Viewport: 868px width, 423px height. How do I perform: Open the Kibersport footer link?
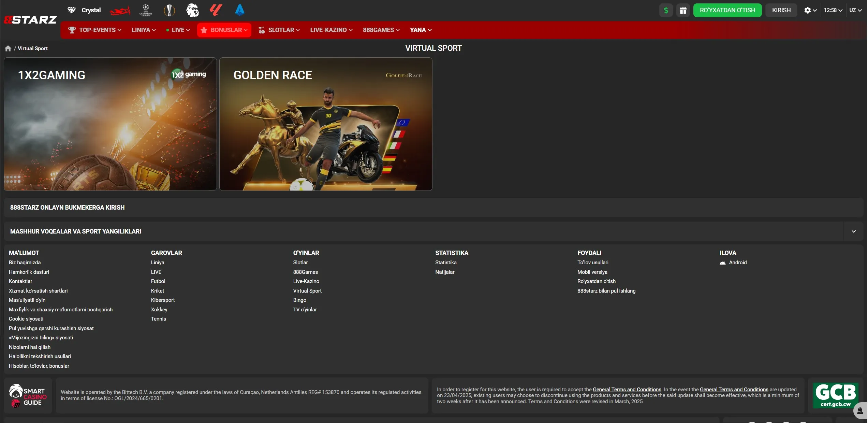(163, 300)
